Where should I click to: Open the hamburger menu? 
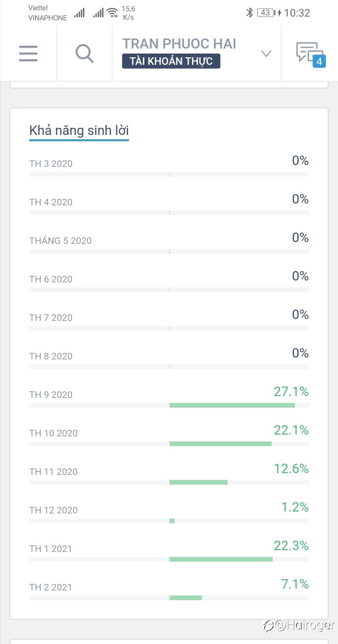(x=28, y=53)
